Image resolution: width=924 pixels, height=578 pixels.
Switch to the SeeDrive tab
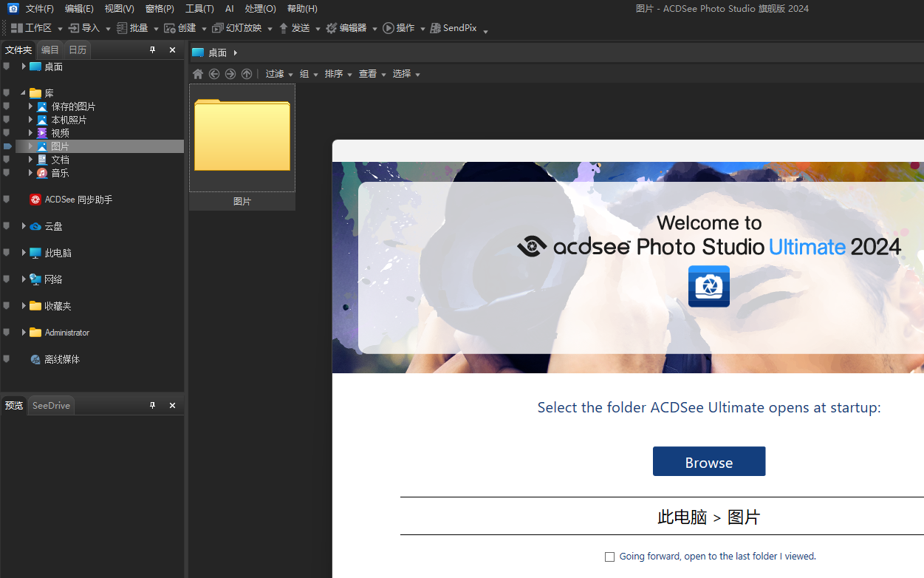[51, 406]
